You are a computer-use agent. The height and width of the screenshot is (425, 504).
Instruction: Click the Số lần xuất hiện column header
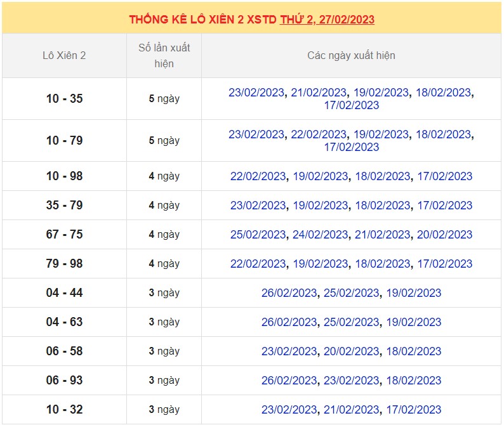164,56
